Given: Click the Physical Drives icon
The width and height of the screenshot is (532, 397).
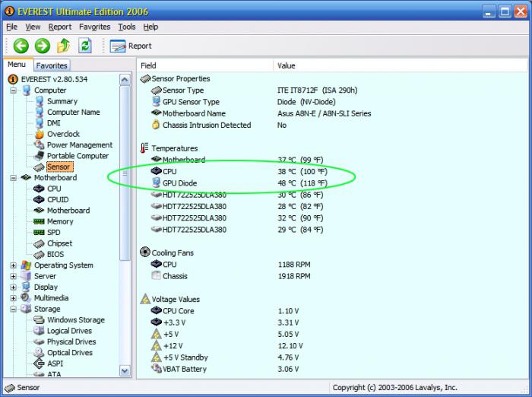Looking at the screenshot, I should pyautogui.click(x=39, y=341).
